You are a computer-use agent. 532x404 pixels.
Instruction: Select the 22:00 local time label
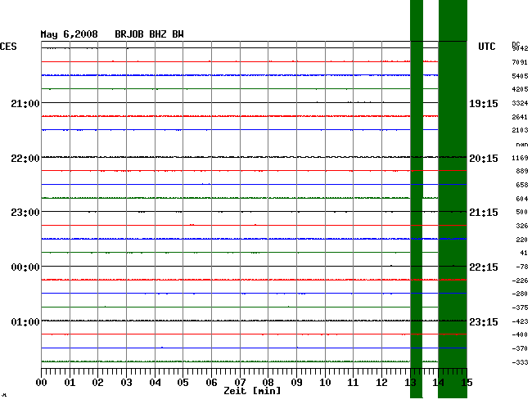tap(25, 159)
